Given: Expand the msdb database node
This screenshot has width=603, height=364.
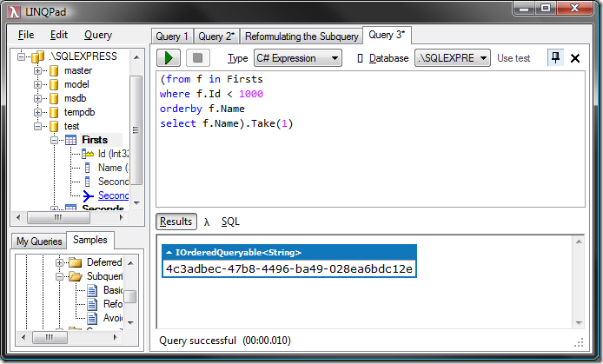Looking at the screenshot, I should 37,98.
